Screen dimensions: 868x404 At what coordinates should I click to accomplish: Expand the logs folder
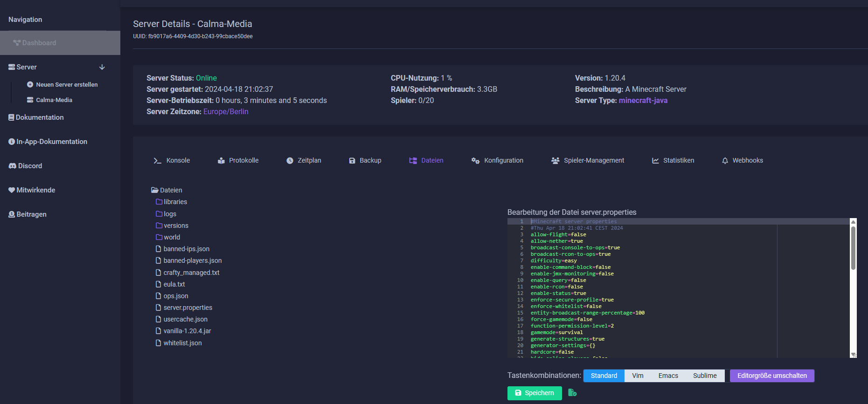166,214
